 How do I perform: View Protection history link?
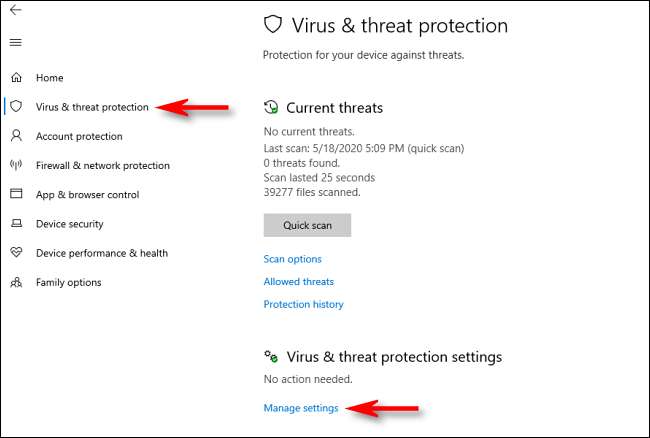[303, 304]
